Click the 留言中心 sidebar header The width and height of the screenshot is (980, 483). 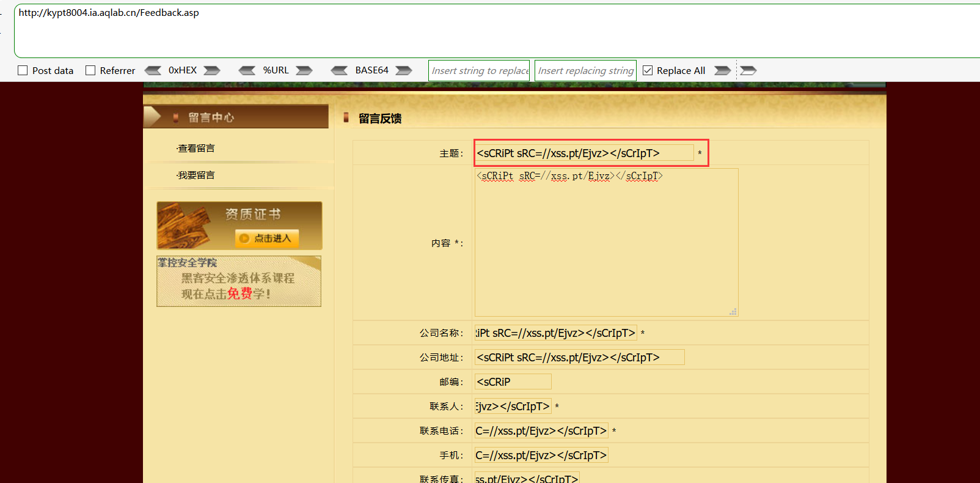tap(236, 117)
